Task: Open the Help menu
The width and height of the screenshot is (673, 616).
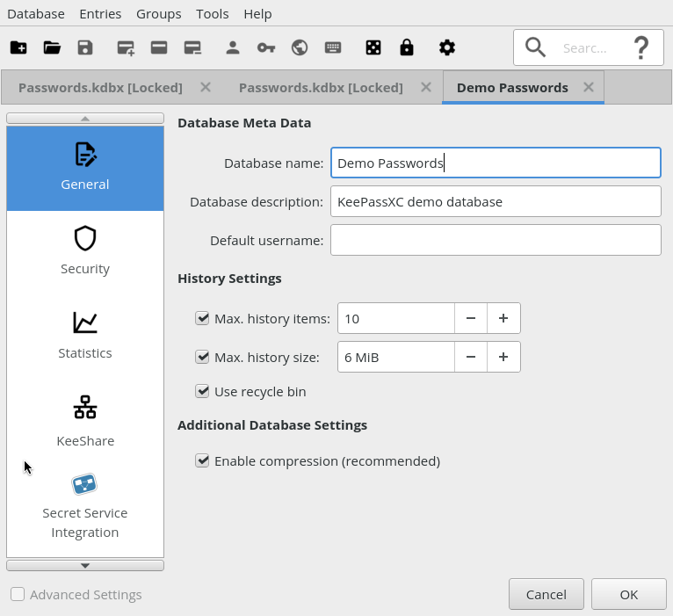Action: [257, 14]
